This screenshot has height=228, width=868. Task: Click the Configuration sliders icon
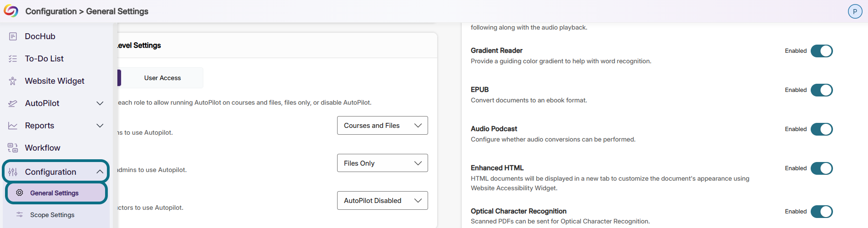[13, 172]
